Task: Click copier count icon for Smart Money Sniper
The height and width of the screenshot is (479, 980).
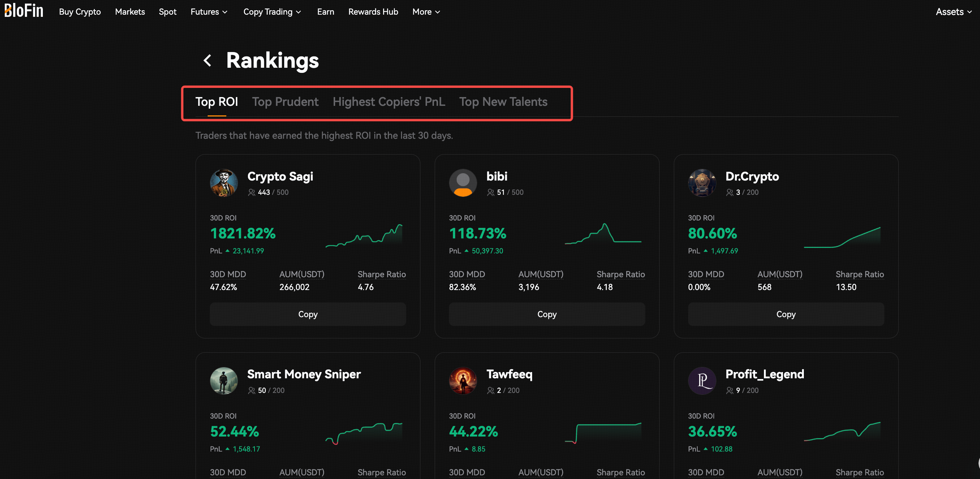Action: point(252,390)
